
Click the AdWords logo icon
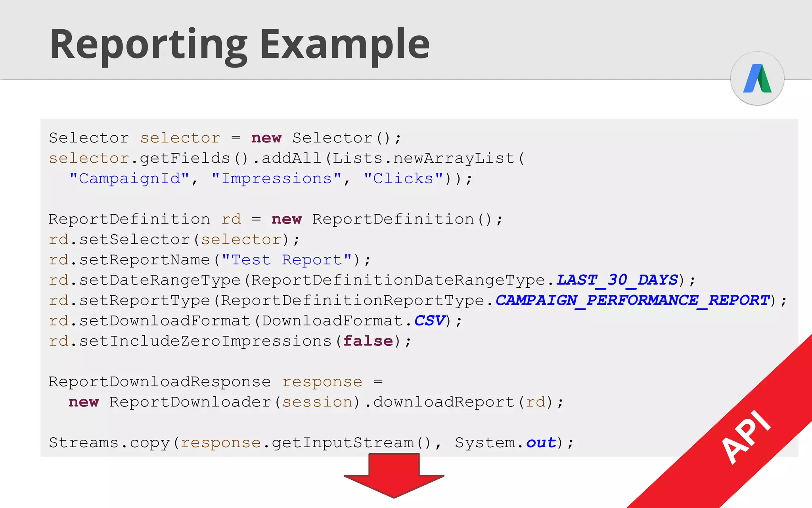click(757, 78)
